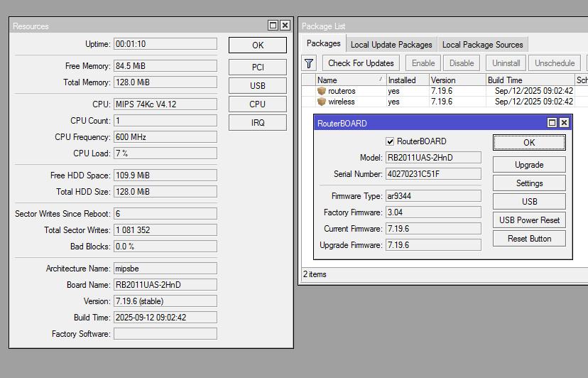Switch to the Packages tab
Viewport: 588px width, 378px height.
pos(324,43)
